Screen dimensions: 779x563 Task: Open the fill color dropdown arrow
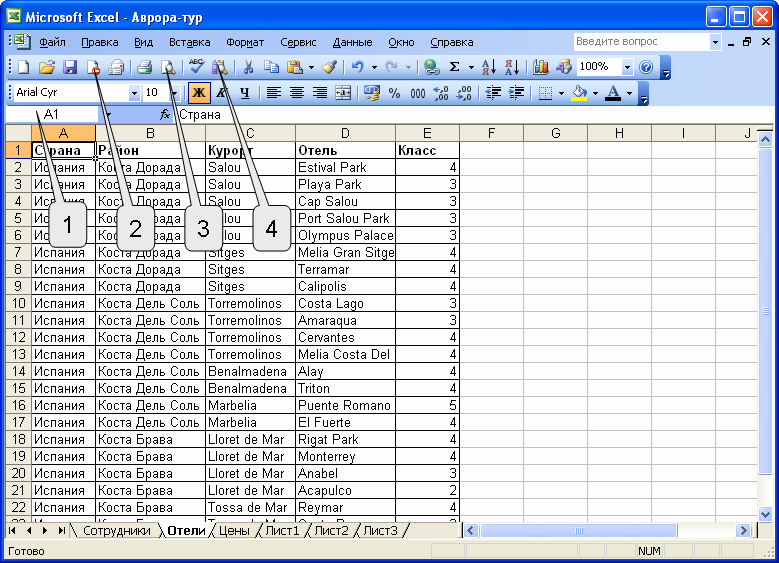595,93
